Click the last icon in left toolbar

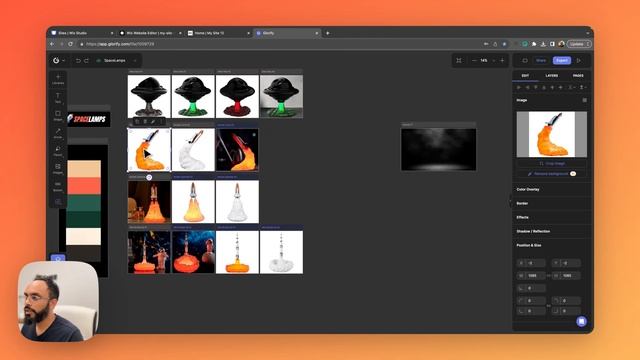(58, 202)
